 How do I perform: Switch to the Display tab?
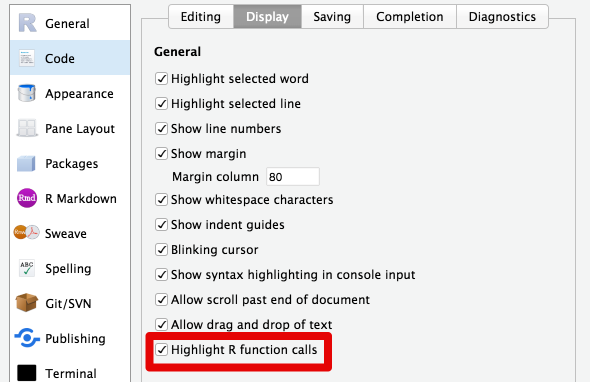pyautogui.click(x=268, y=17)
